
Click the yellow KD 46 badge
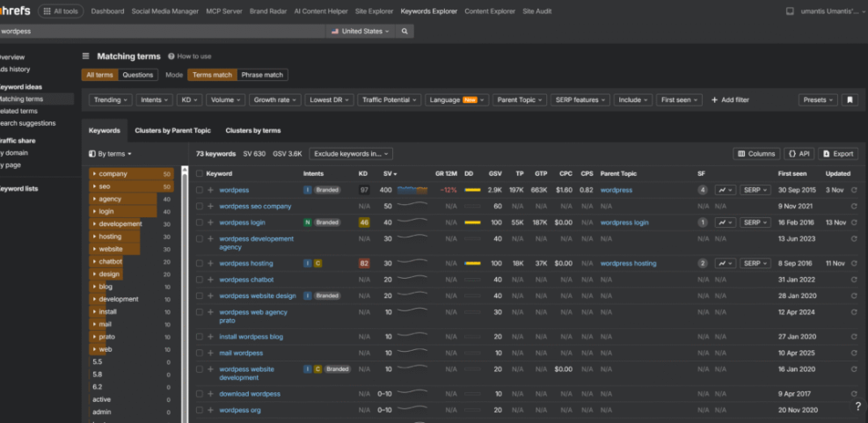[364, 222]
